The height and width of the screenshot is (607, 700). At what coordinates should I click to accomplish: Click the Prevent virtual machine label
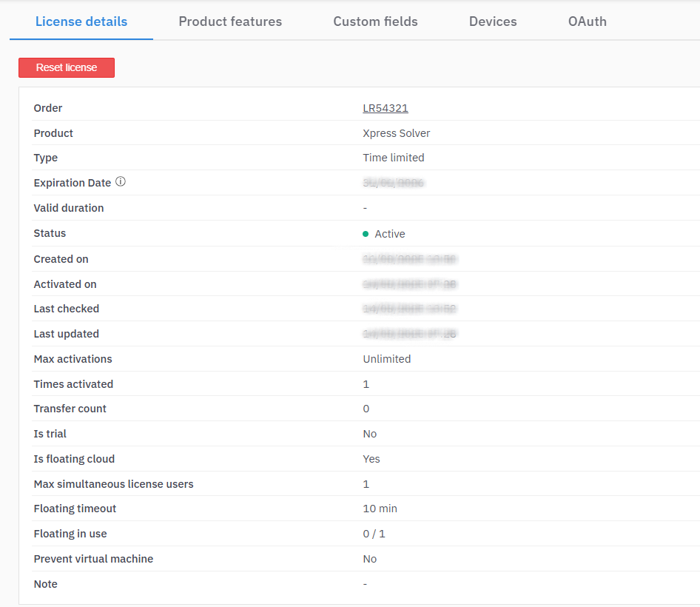93,559
